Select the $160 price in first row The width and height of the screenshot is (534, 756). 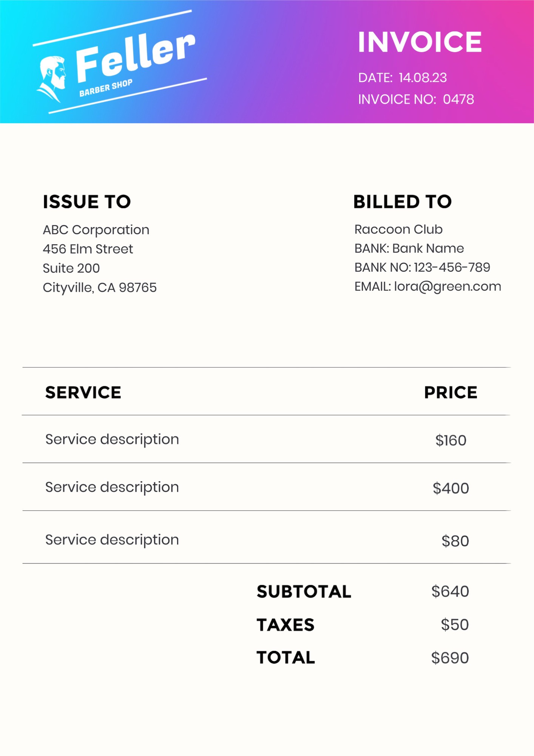tap(451, 441)
